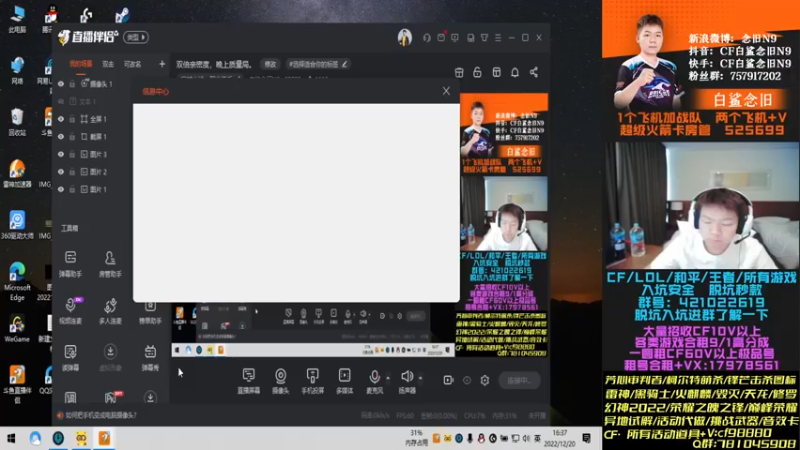Add a 多媒体 media source
The image size is (800, 450).
pyautogui.click(x=344, y=381)
